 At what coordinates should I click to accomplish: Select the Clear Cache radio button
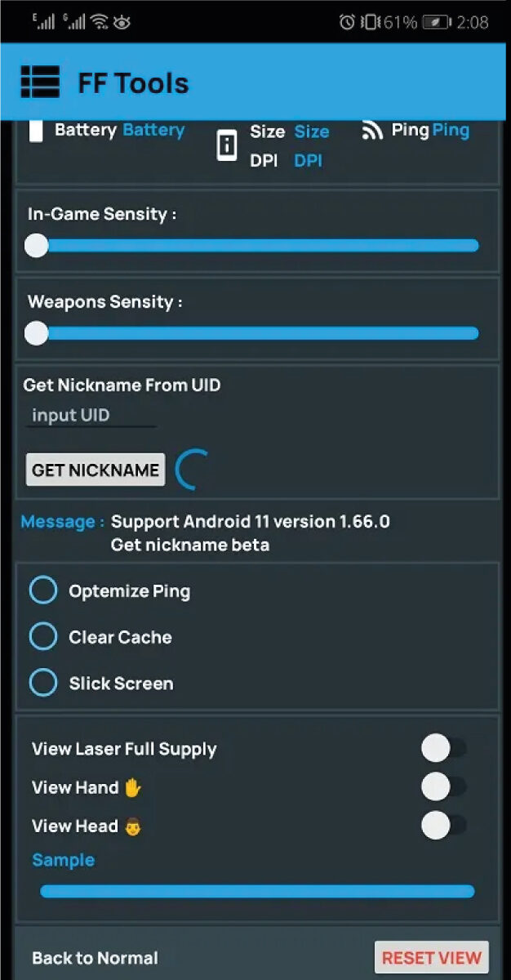pyautogui.click(x=43, y=637)
